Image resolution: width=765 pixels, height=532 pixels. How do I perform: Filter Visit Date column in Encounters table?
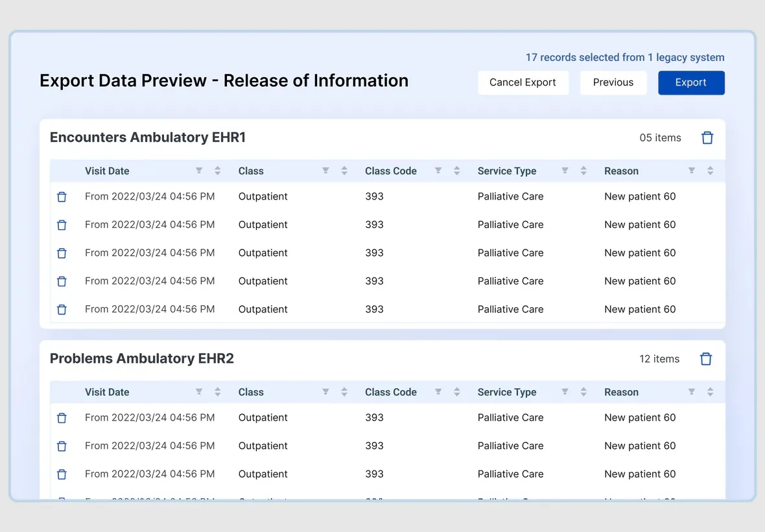click(199, 171)
